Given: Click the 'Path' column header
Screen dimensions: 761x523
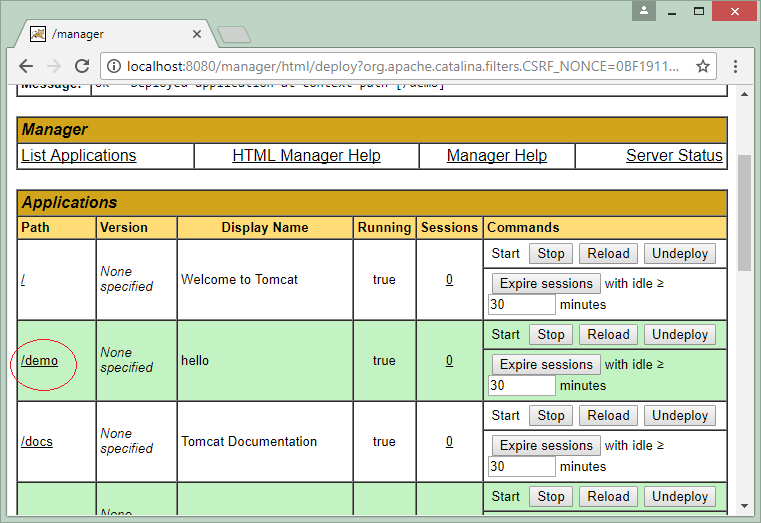Looking at the screenshot, I should (x=56, y=228).
